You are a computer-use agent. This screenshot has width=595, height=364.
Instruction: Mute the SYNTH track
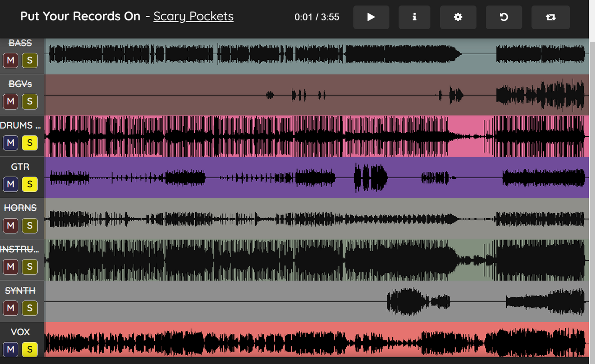click(x=11, y=308)
